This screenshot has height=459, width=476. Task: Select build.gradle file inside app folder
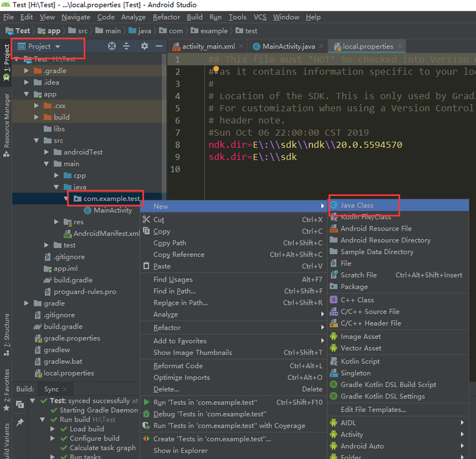coord(73,281)
